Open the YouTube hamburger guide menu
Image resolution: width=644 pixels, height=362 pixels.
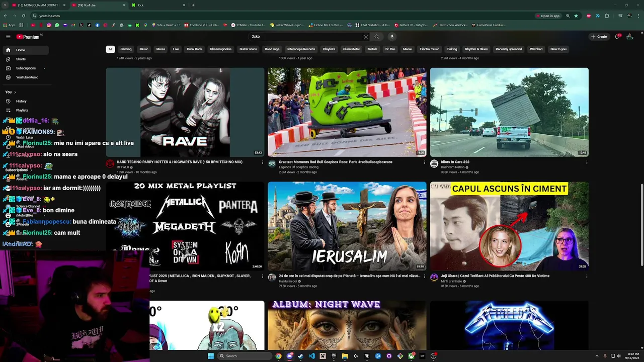8,37
